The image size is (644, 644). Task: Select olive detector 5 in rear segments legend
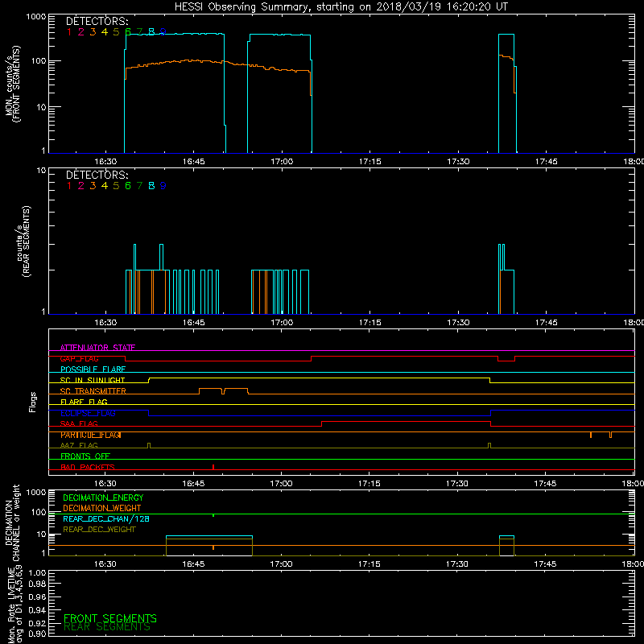(x=116, y=186)
